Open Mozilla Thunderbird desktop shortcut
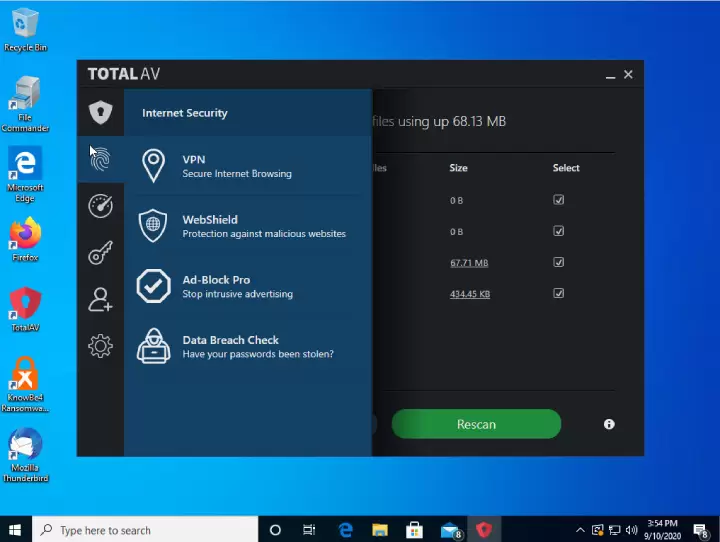 point(25,455)
